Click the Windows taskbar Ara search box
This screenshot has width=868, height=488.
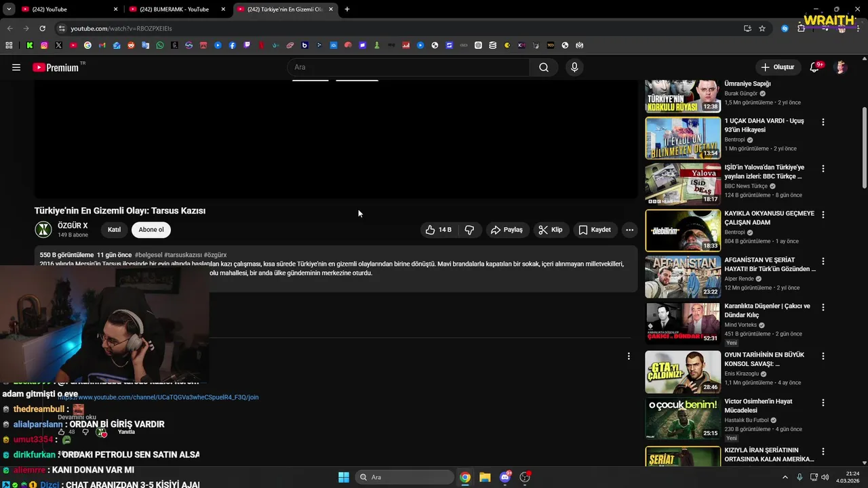(x=403, y=477)
